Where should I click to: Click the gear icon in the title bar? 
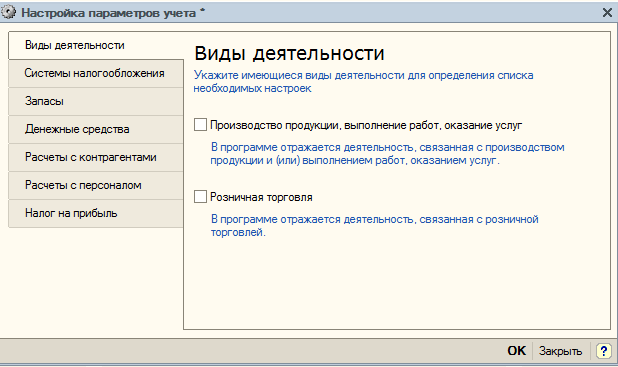8,12
